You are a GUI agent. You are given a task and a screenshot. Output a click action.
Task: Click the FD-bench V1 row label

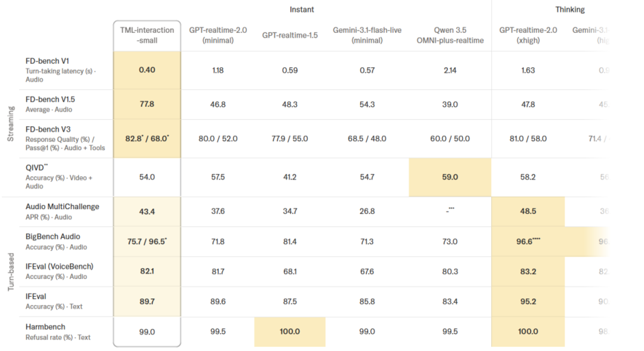pos(47,61)
